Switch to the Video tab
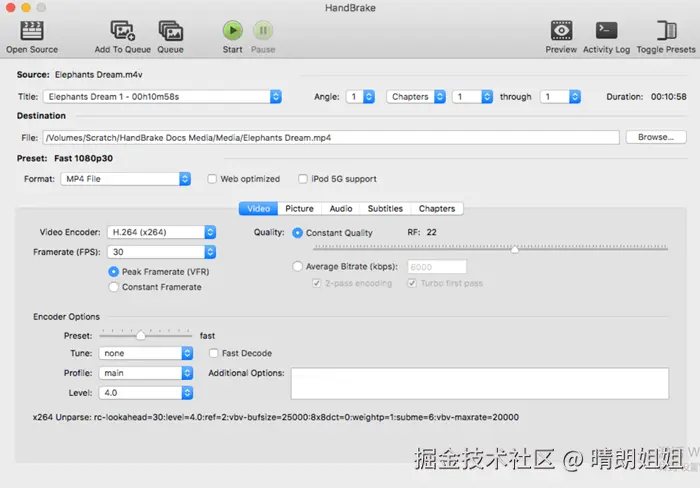This screenshot has height=488, width=700. 258,209
